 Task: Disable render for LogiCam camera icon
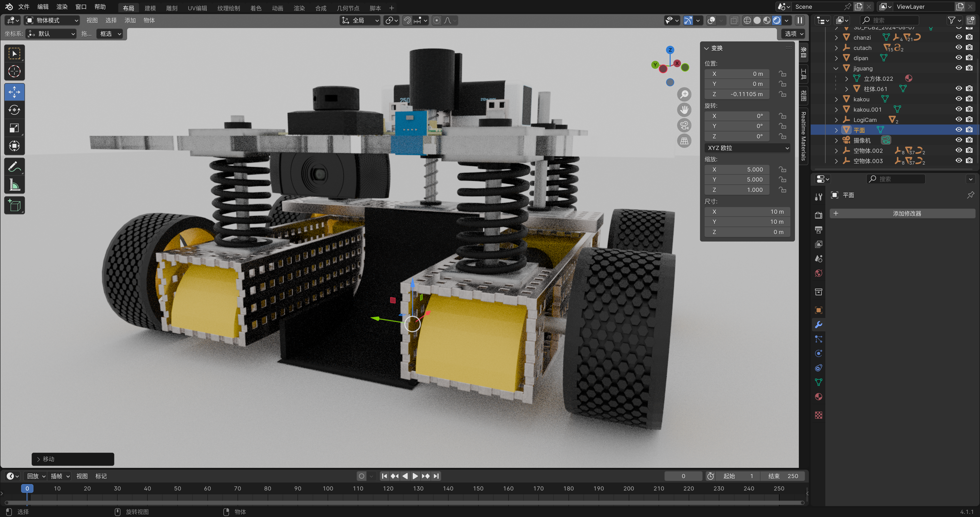tap(969, 120)
